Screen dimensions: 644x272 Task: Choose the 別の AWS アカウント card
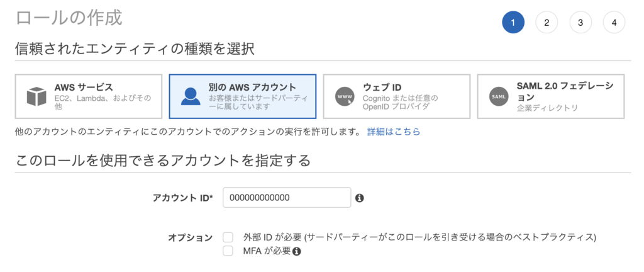click(243, 96)
